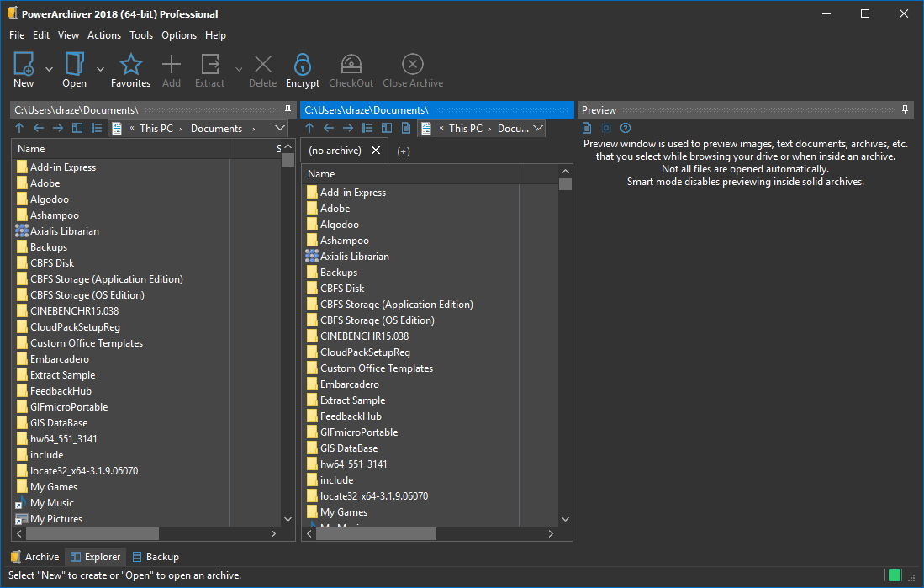Toggle pin on the Preview panel
This screenshot has width=924, height=588.
pos(906,109)
